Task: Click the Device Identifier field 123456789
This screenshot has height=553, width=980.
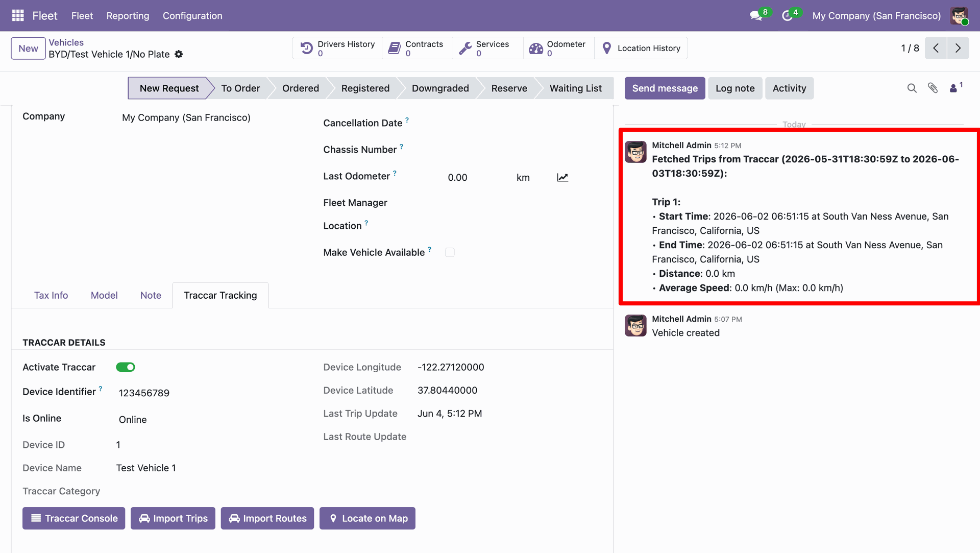Action: coord(144,393)
